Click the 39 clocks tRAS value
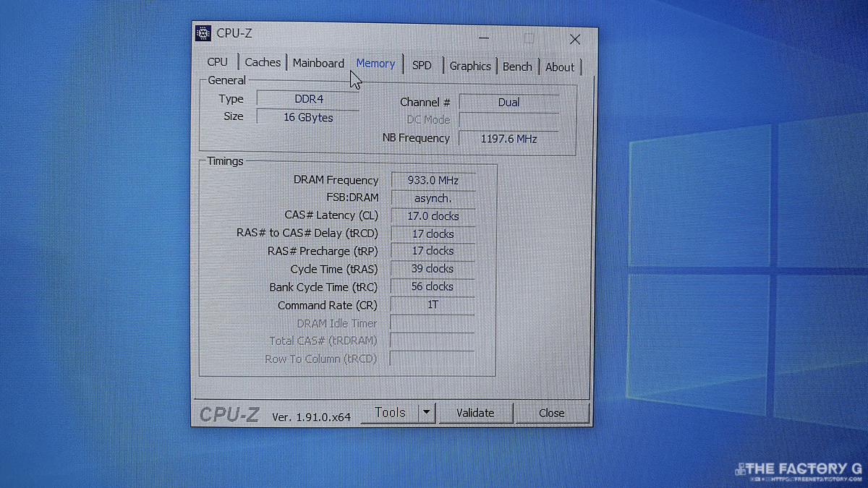 click(x=433, y=269)
